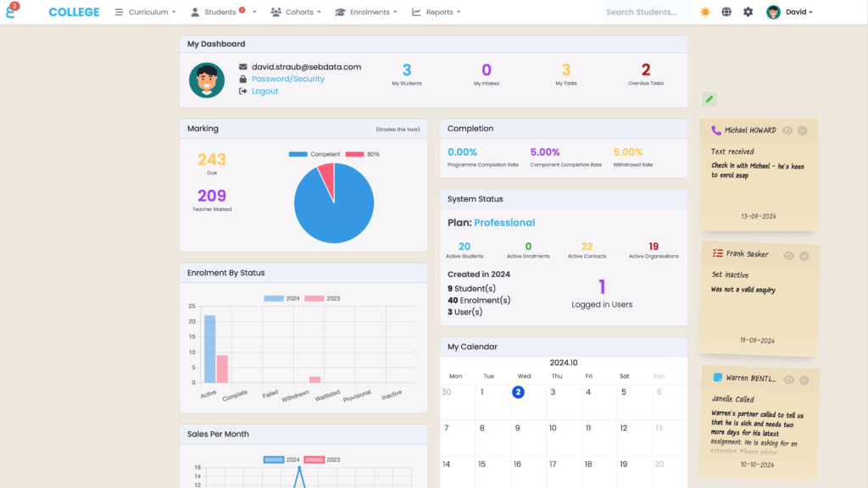Open the Curriculum menu
The width and height of the screenshot is (868, 488).
coord(146,12)
